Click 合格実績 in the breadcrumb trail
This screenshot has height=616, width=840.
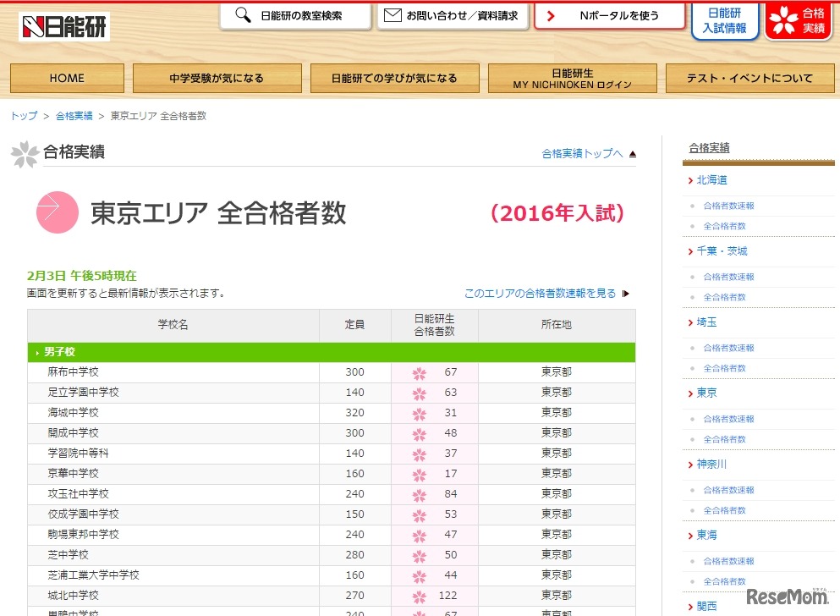[x=72, y=116]
